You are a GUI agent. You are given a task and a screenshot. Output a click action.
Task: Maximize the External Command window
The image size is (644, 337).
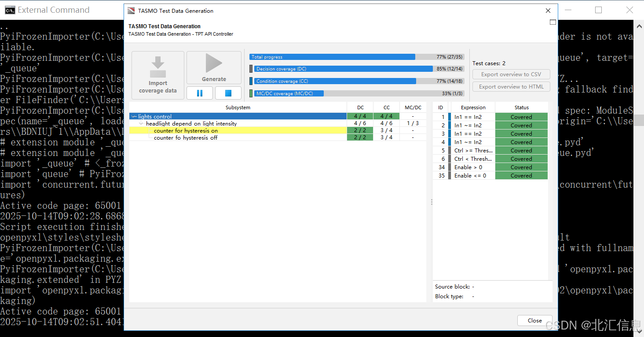598,10
